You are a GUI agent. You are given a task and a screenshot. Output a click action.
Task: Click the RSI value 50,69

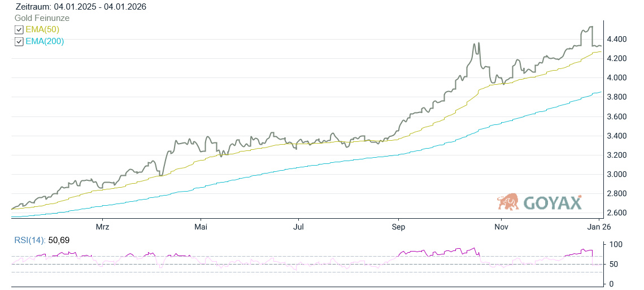click(x=60, y=241)
